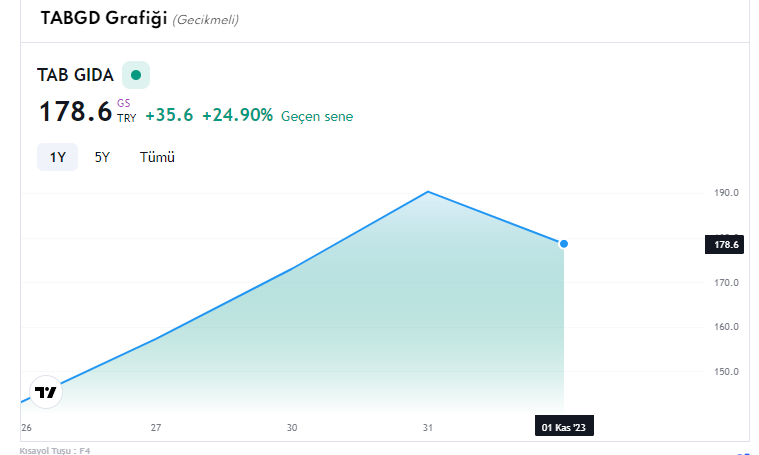The image size is (759, 455).
Task: Click the blue data point at 178.6
Action: pos(563,244)
